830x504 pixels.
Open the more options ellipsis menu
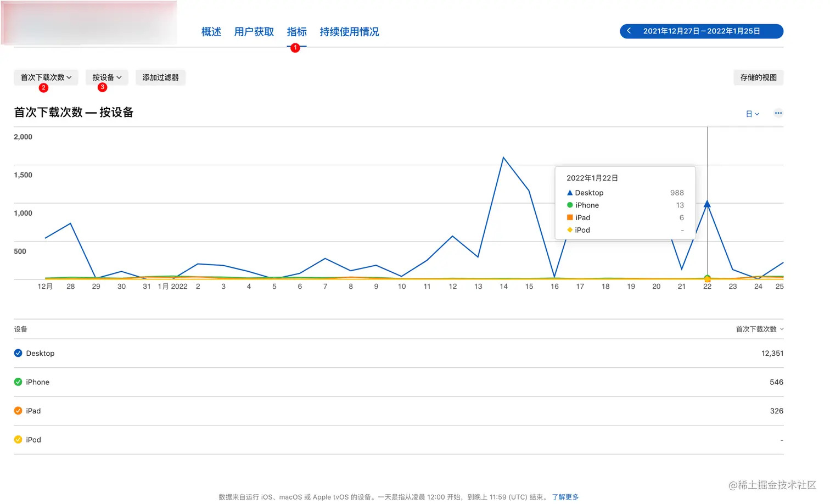point(778,113)
